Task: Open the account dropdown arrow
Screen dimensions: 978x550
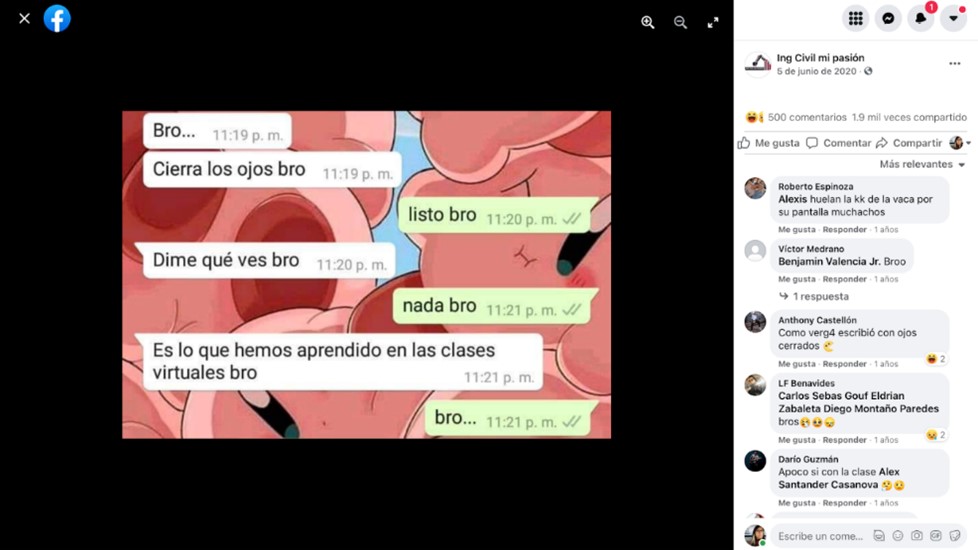Action: coord(953,19)
